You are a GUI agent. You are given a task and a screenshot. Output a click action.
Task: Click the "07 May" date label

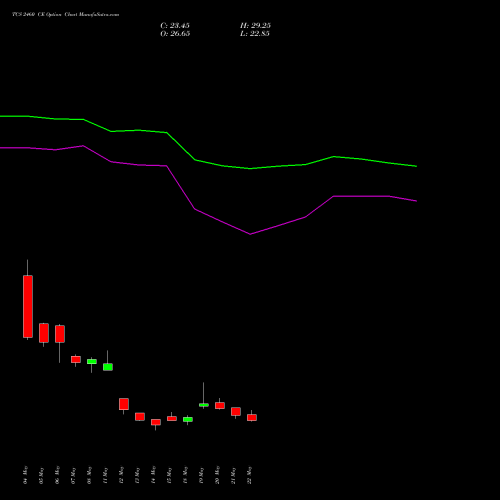click(74, 475)
